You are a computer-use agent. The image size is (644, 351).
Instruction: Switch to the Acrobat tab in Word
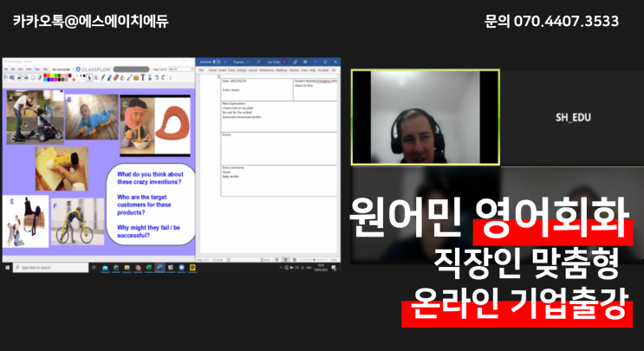pyautogui.click(x=323, y=70)
